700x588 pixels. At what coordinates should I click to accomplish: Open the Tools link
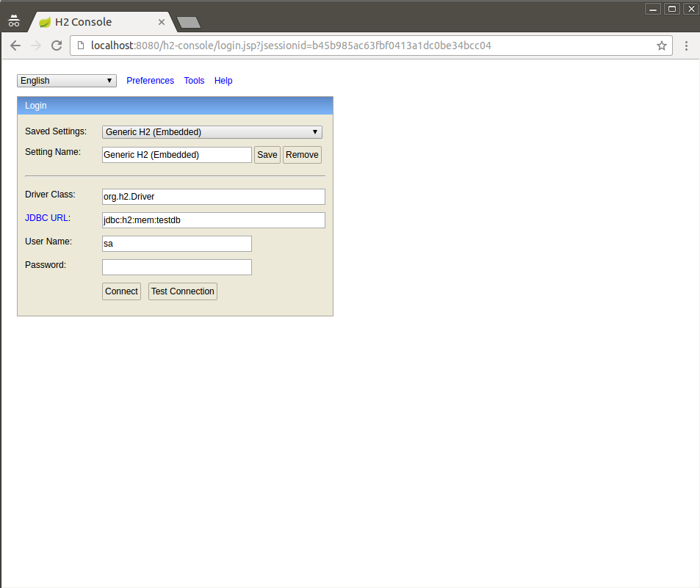(x=194, y=81)
